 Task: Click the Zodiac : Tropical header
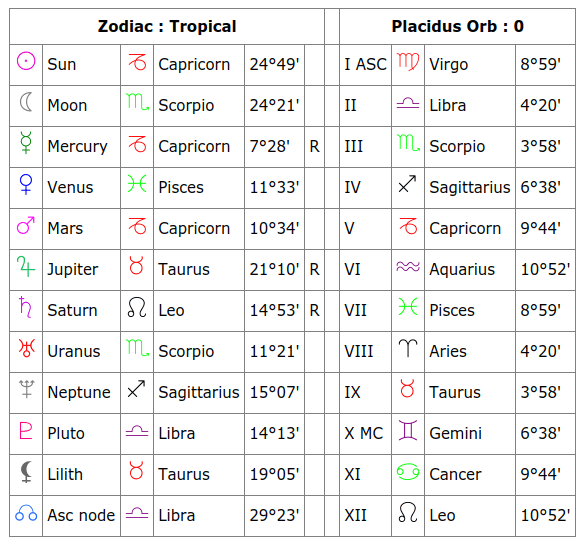167,26
